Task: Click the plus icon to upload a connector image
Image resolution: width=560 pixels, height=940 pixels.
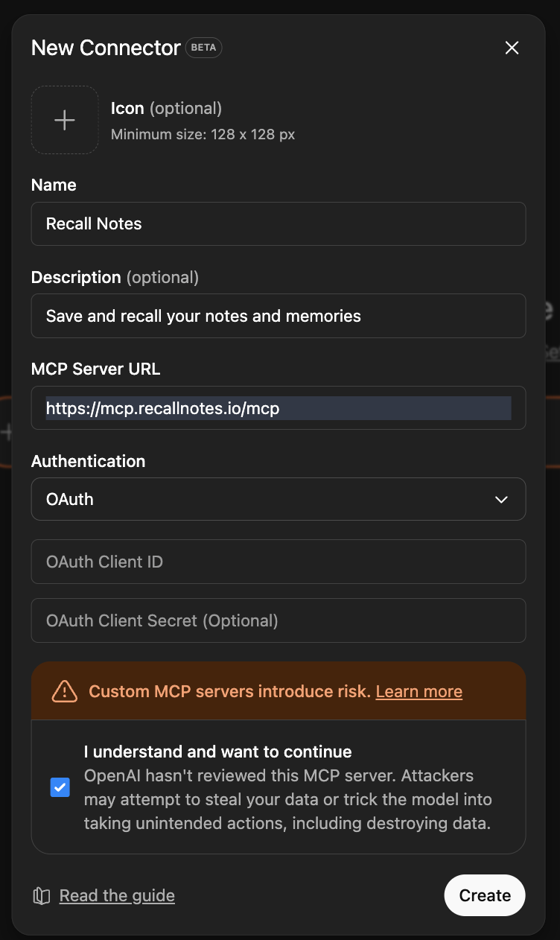Action: pos(65,120)
